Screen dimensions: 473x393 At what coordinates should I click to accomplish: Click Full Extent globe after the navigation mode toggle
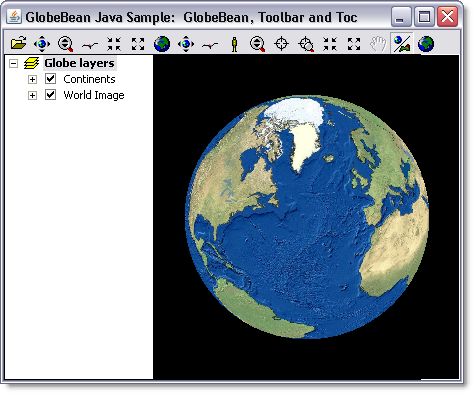426,44
